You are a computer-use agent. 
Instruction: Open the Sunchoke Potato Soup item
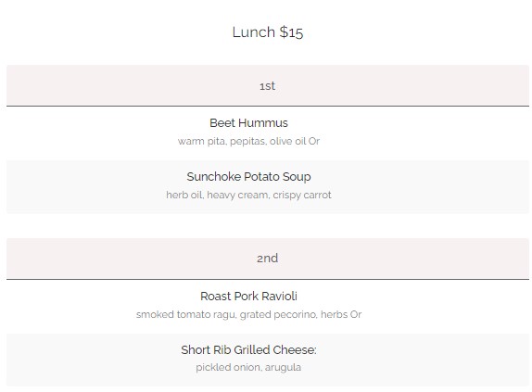(248, 177)
